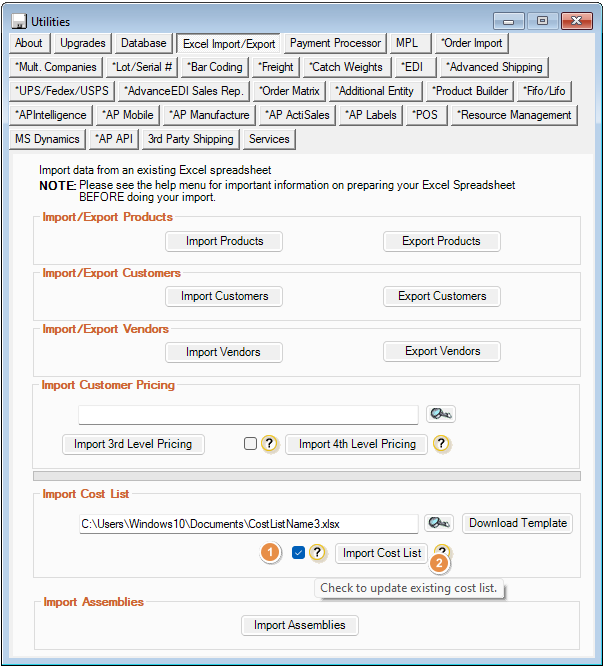This screenshot has height=667, width=604.
Task: Click the Customer Pricing file path field
Action: pos(248,414)
